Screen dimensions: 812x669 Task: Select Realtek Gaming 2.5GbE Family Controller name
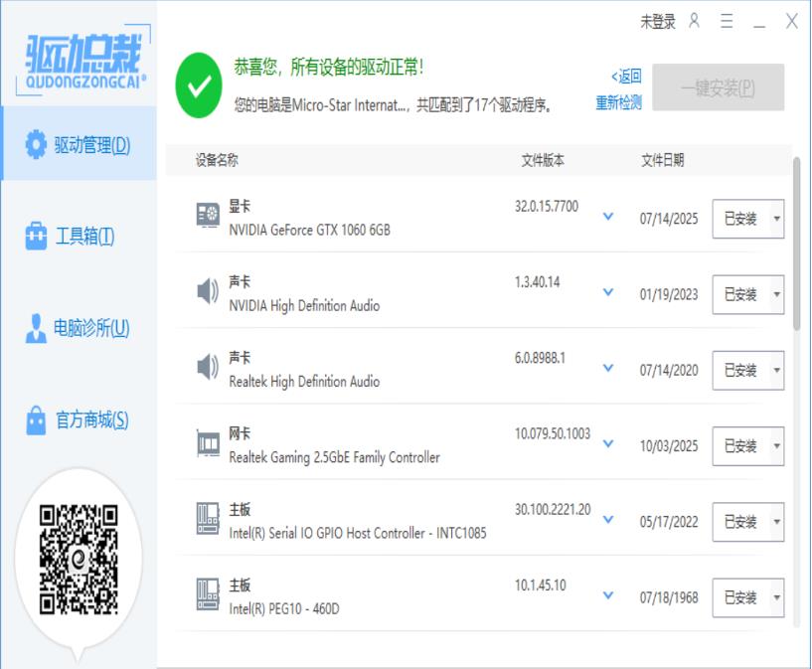(335, 457)
